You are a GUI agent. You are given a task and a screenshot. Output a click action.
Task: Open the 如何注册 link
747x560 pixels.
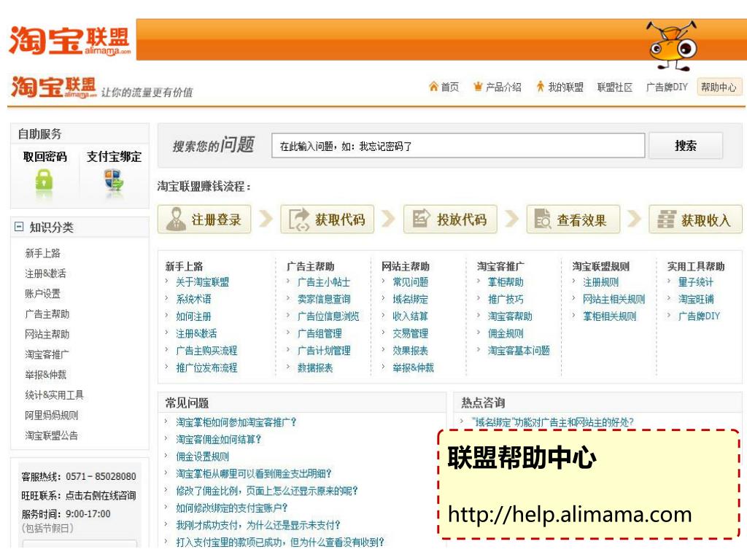tap(193, 316)
